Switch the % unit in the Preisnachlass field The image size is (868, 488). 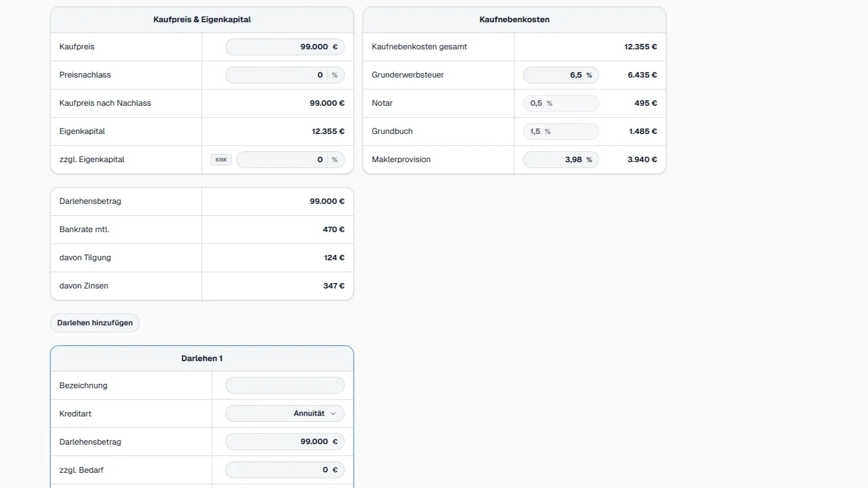pos(335,75)
